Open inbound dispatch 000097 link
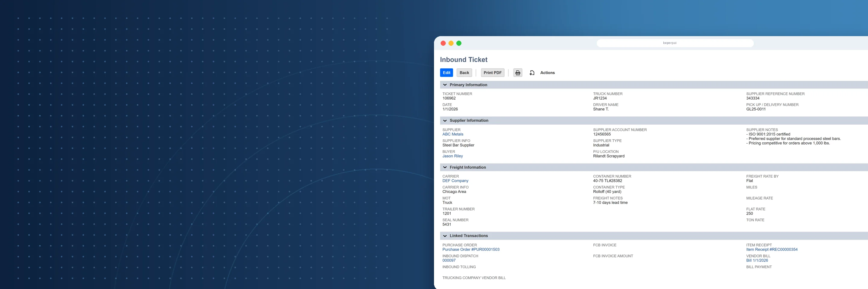 pos(449,260)
